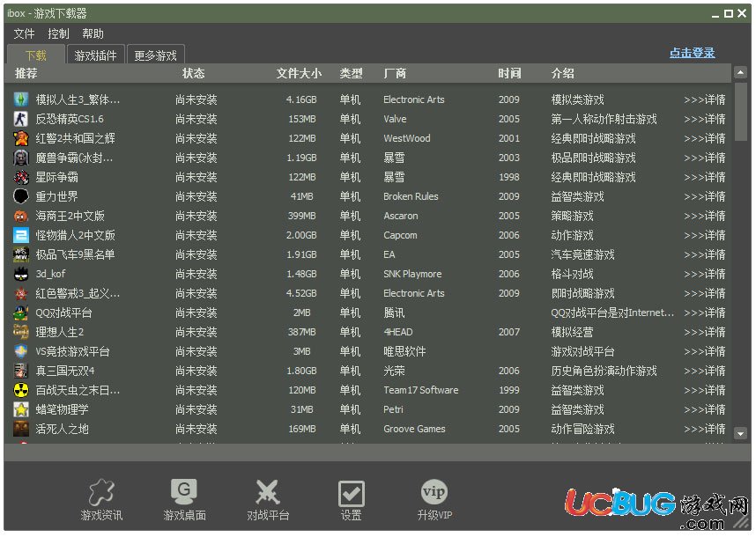Click the QQ对战平台 penguin icon

(x=21, y=313)
